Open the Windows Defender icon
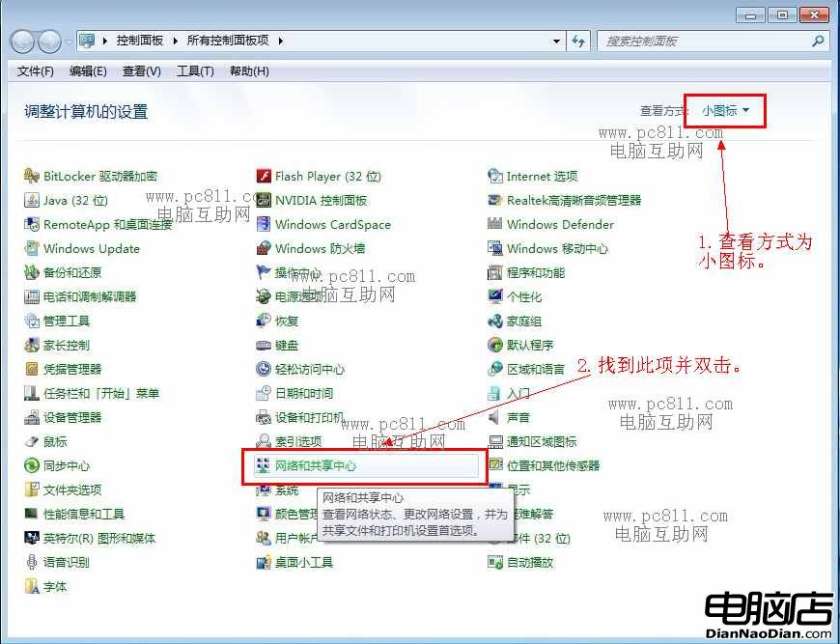840x644 pixels. pos(495,224)
